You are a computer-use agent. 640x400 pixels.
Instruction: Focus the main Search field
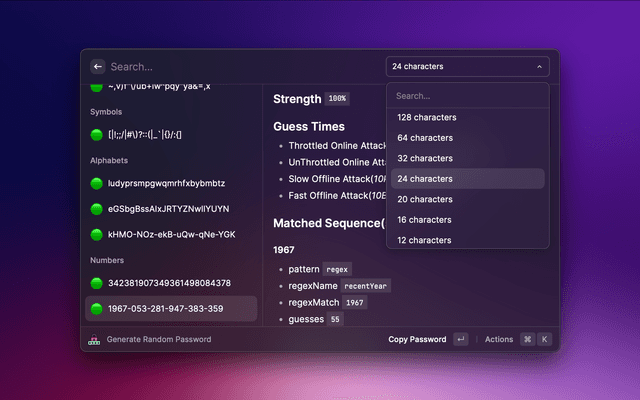(240, 67)
